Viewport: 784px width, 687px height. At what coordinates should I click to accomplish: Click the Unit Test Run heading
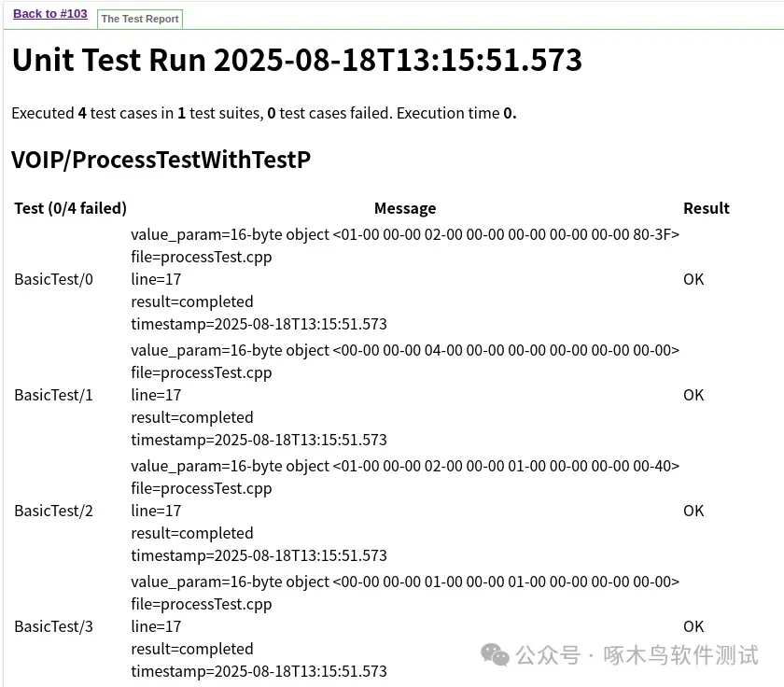(297, 60)
